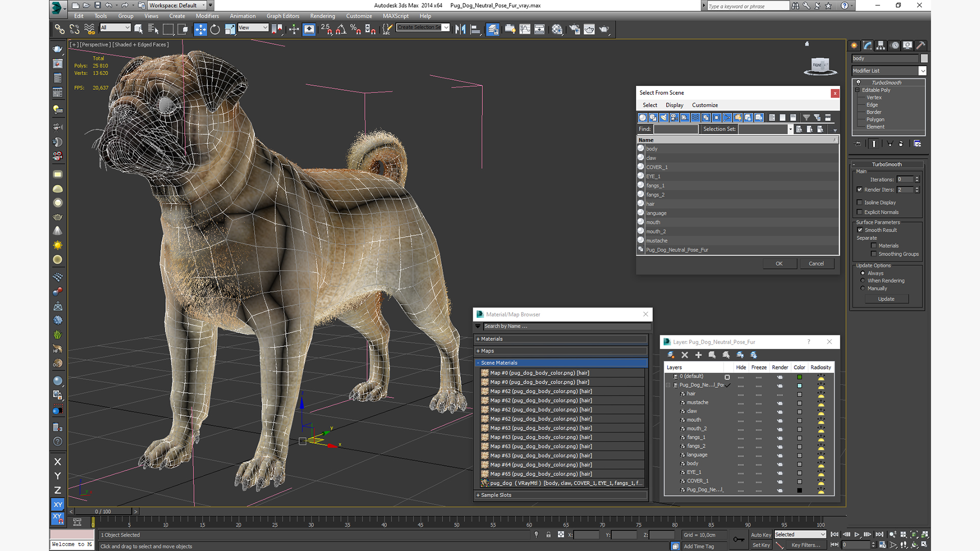Open Customize menu in Select From Scene
980x551 pixels.
(x=705, y=105)
